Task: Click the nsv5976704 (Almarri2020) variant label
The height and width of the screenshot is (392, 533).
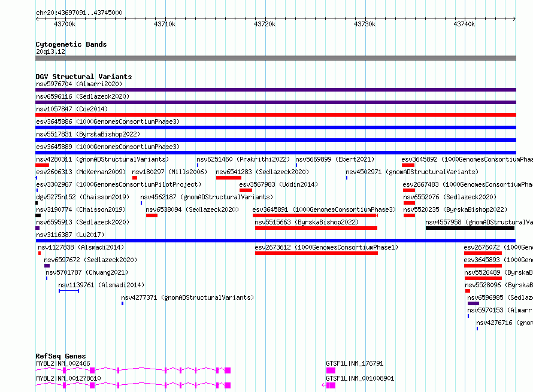Action: 79,84
